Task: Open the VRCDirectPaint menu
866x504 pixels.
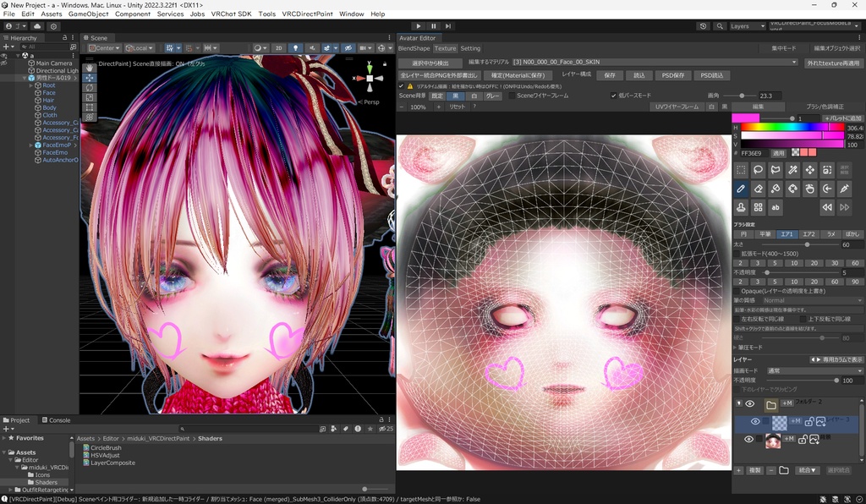Action: [307, 14]
